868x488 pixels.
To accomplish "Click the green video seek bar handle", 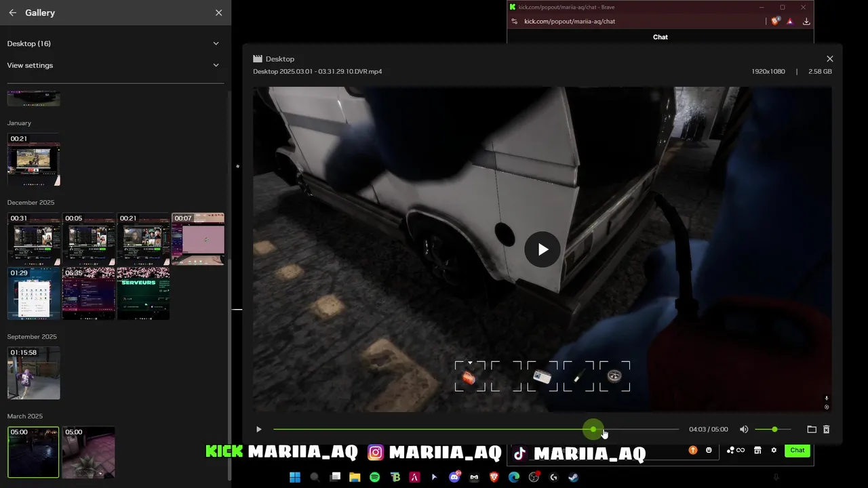I will (593, 429).
